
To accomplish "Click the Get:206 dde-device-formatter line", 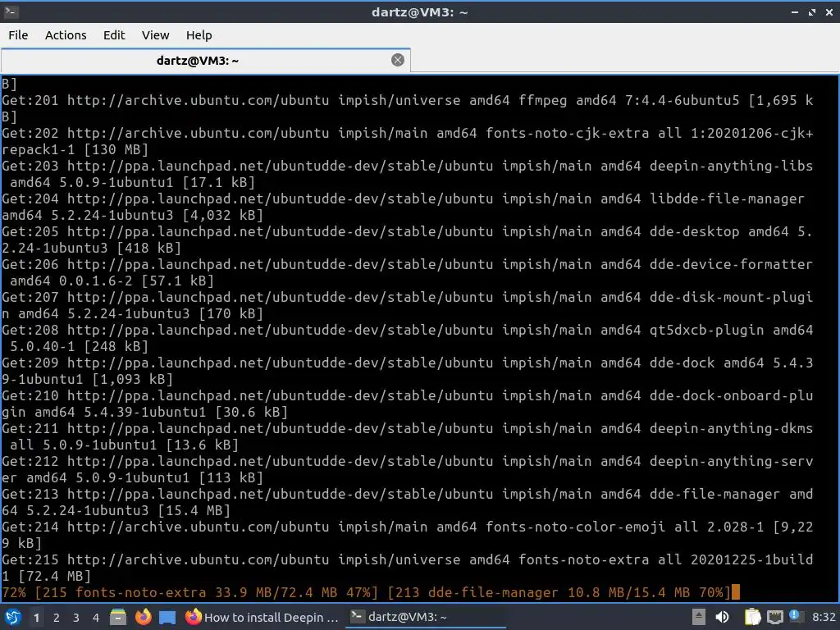I will coord(407,272).
